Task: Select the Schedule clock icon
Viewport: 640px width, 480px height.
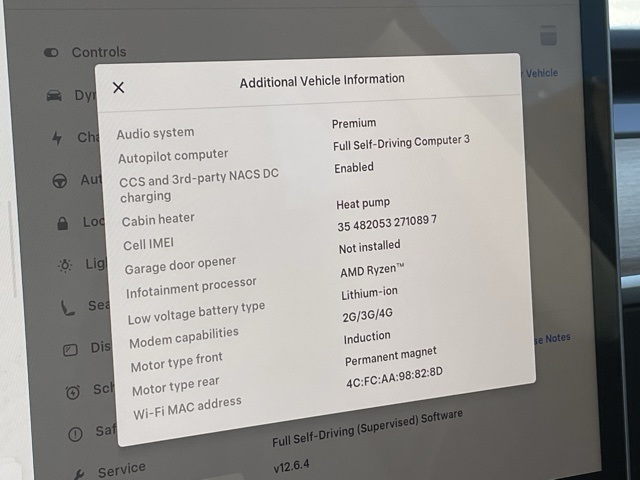Action: [73, 392]
